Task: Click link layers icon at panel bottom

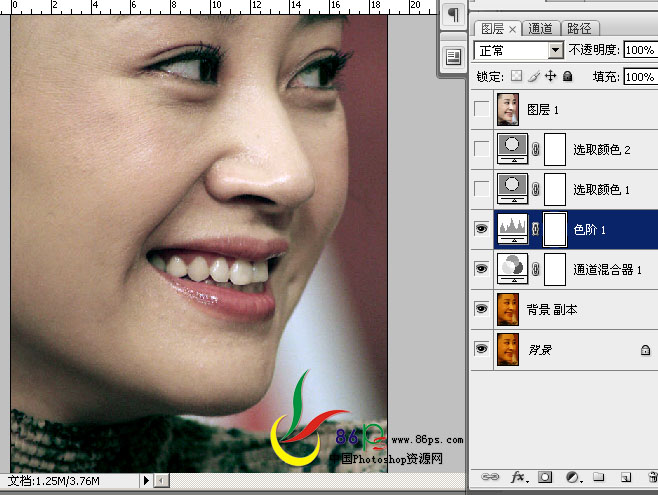Action: point(490,477)
